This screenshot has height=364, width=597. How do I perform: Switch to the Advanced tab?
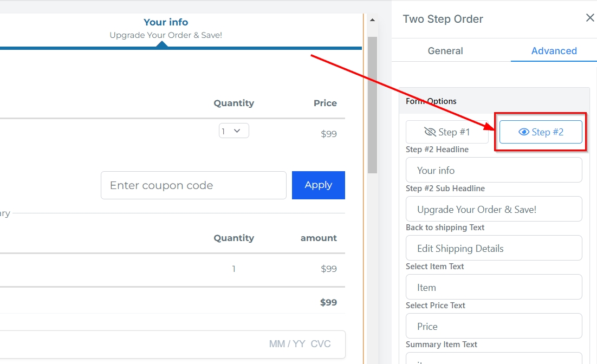point(554,51)
